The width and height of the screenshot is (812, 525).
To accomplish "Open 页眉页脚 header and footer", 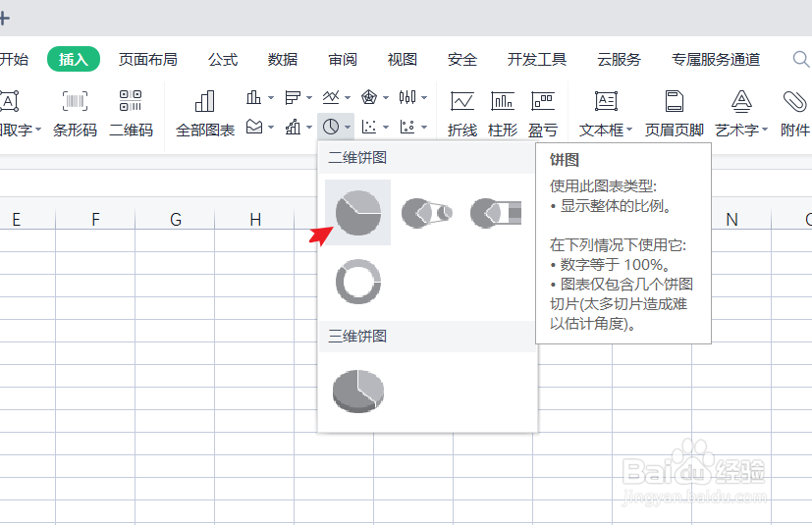I will tap(675, 114).
